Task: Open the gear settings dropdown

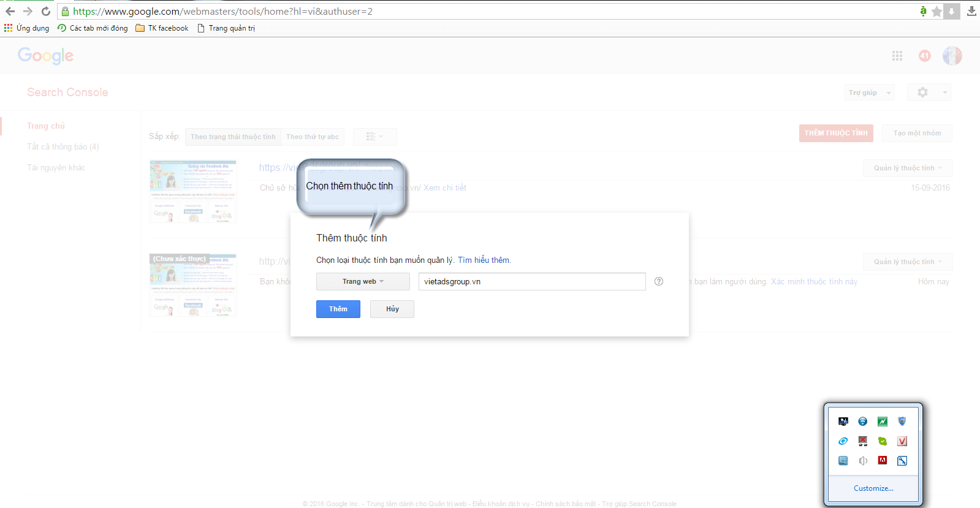Action: 929,93
